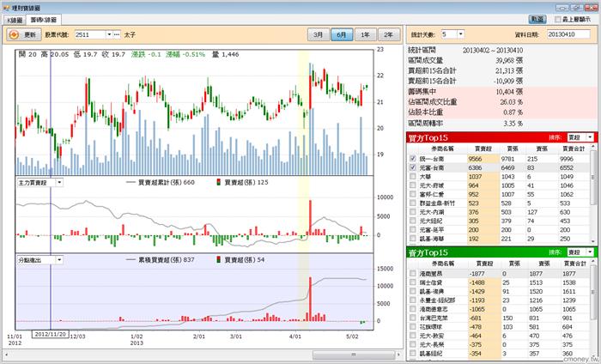601x364 pixels.
Task: Click the -10,909 張 sell total value
Action: pos(508,82)
